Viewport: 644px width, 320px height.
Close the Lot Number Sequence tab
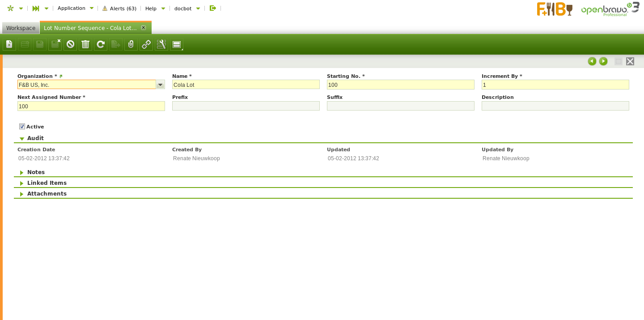point(144,28)
